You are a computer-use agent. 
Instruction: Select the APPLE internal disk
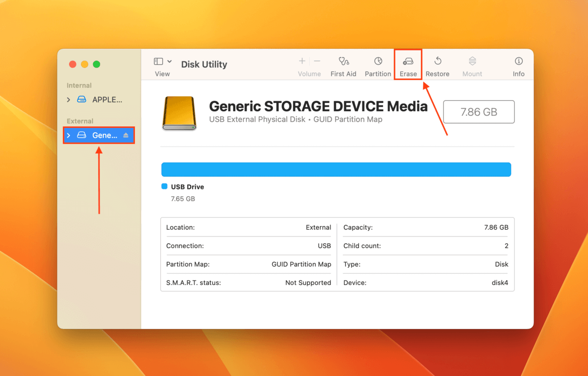[99, 100]
